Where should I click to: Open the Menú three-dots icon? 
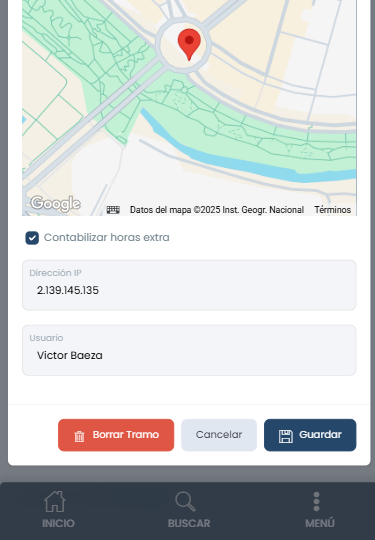tap(316, 501)
